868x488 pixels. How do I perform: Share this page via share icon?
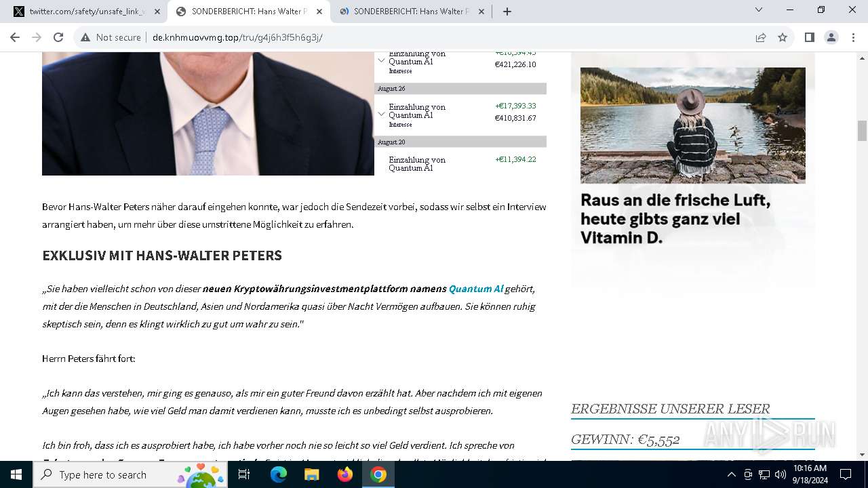point(761,37)
